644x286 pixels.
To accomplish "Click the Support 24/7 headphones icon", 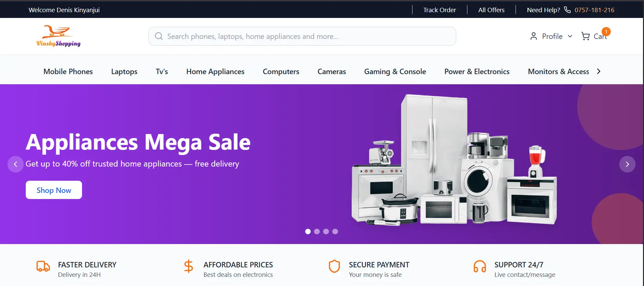I will click(x=480, y=266).
